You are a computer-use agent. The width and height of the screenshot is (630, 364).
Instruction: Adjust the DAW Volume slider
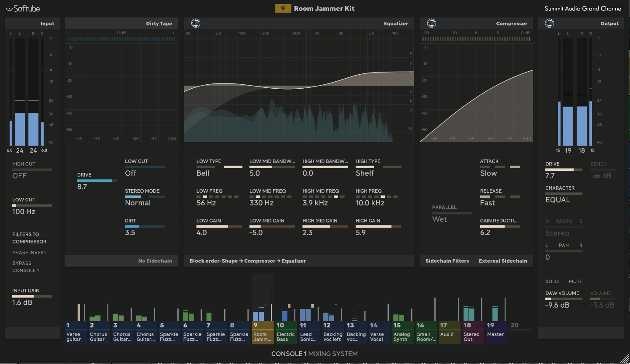564,299
